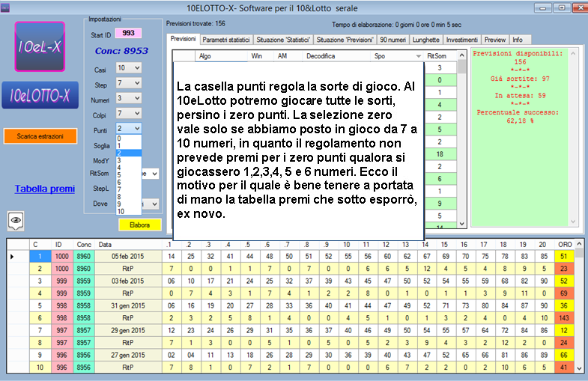Select 7 in the Punti list

[129, 189]
